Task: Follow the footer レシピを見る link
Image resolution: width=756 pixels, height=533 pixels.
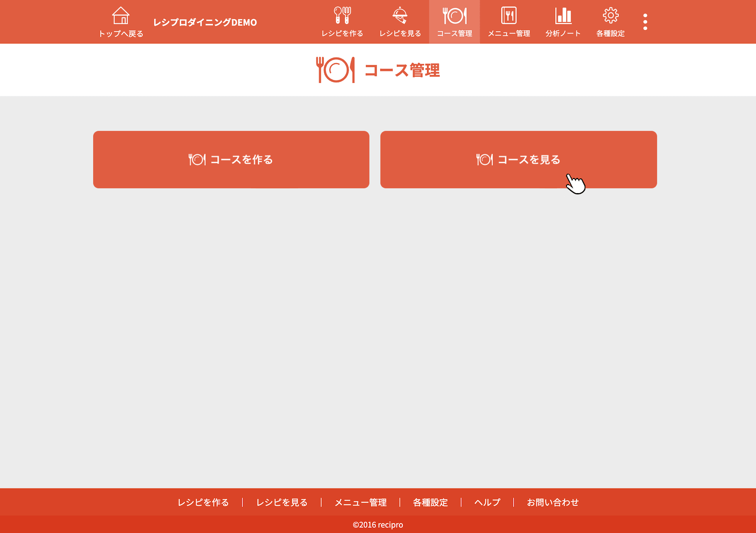Action: tap(282, 502)
